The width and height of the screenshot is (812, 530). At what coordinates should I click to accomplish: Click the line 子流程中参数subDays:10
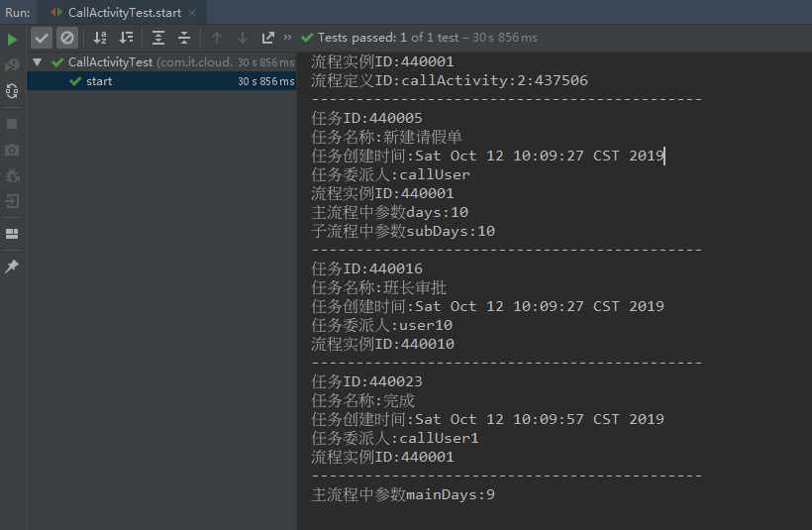point(403,231)
